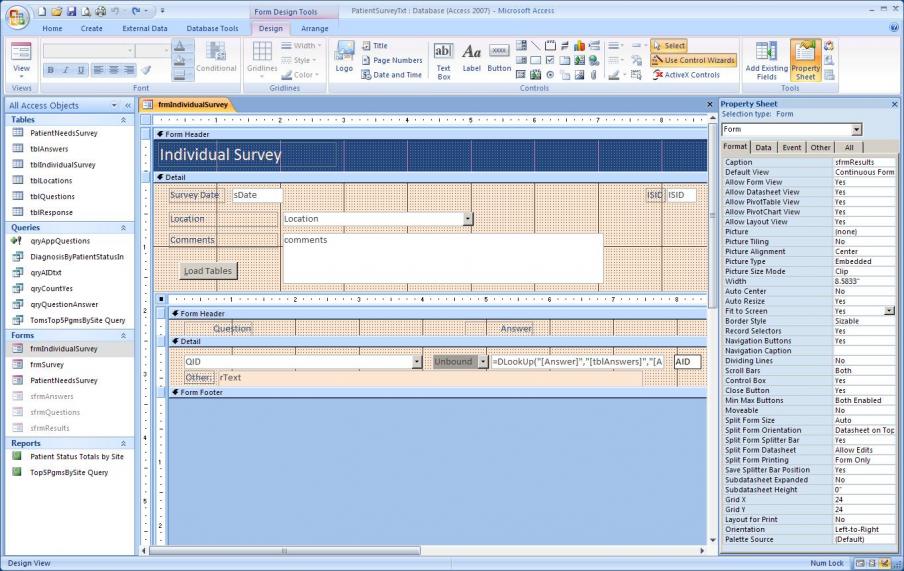Click the Undo arrow icon

(x=115, y=11)
